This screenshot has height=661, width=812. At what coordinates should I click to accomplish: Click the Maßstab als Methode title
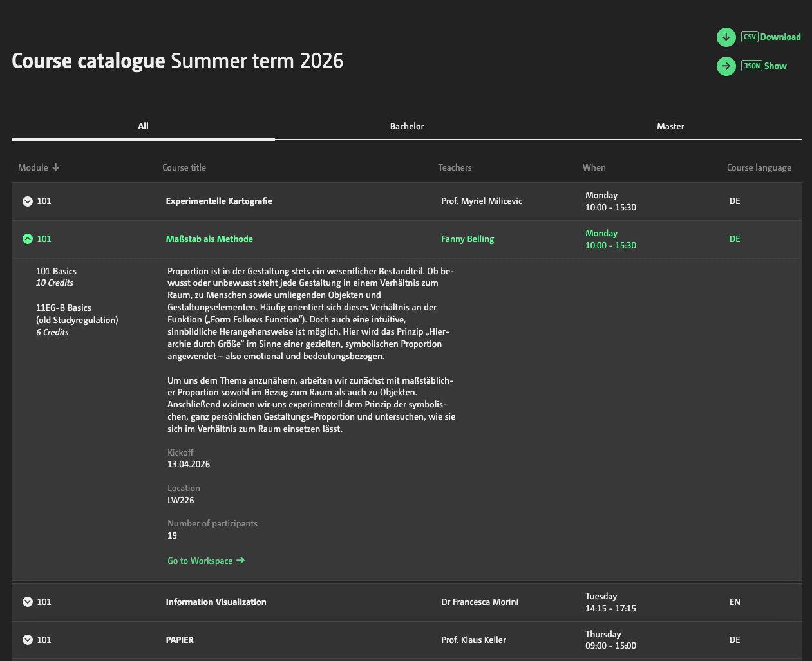tap(209, 239)
